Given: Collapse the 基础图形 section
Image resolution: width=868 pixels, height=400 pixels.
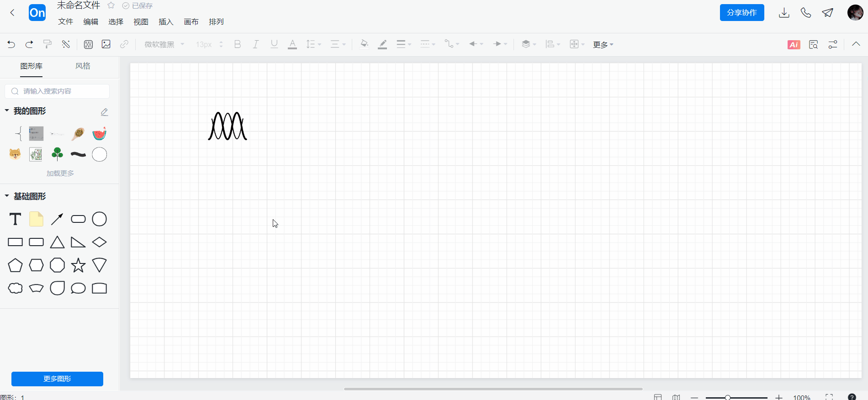Looking at the screenshot, I should coord(7,196).
